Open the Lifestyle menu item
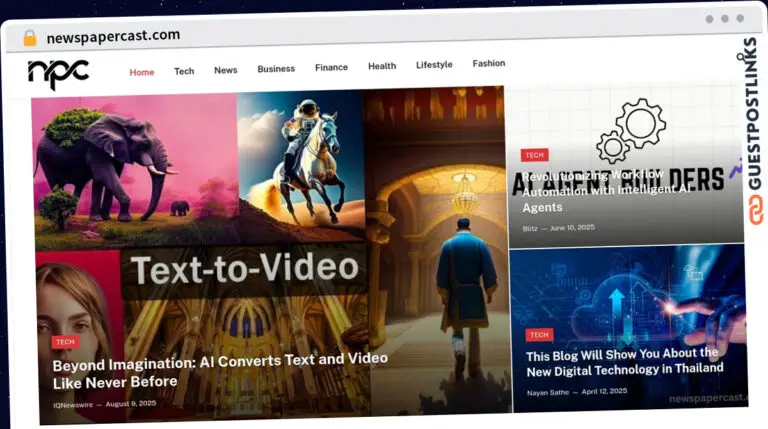This screenshot has height=429, width=768. pos(434,65)
